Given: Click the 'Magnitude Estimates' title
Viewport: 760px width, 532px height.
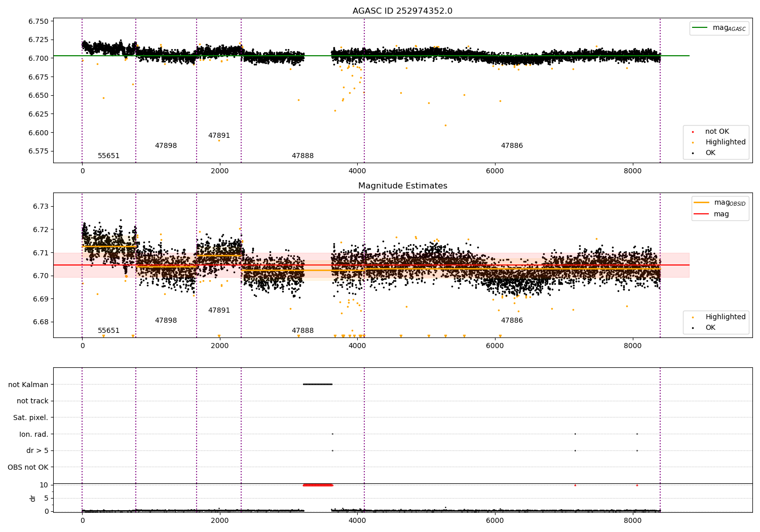Looking at the screenshot, I should tap(402, 186).
